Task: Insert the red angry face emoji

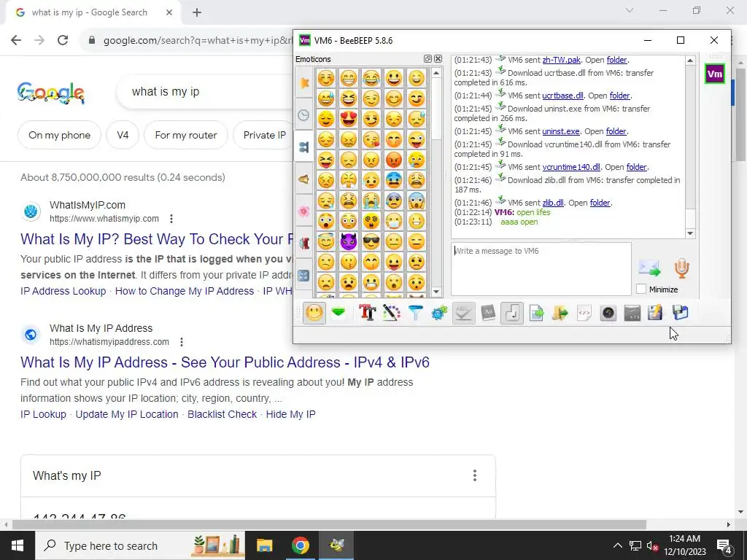Action: (x=394, y=160)
